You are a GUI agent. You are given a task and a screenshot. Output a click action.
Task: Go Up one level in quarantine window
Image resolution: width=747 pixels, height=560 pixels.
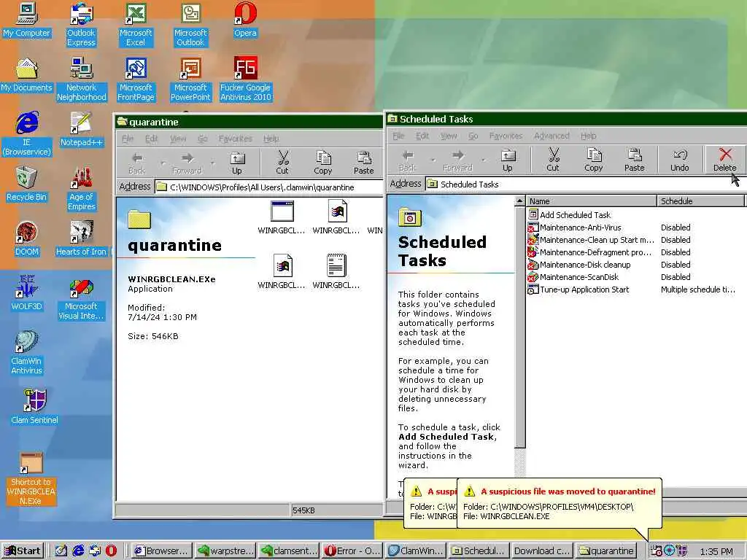237,163
